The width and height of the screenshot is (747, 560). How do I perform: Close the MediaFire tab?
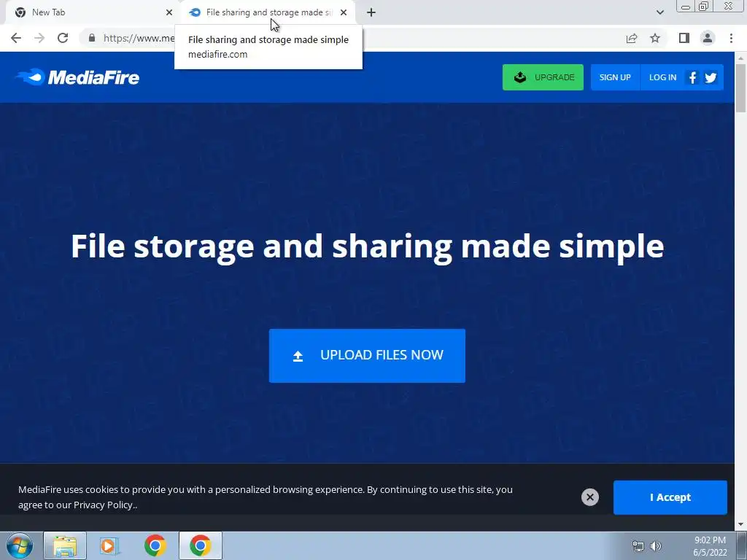pos(344,12)
